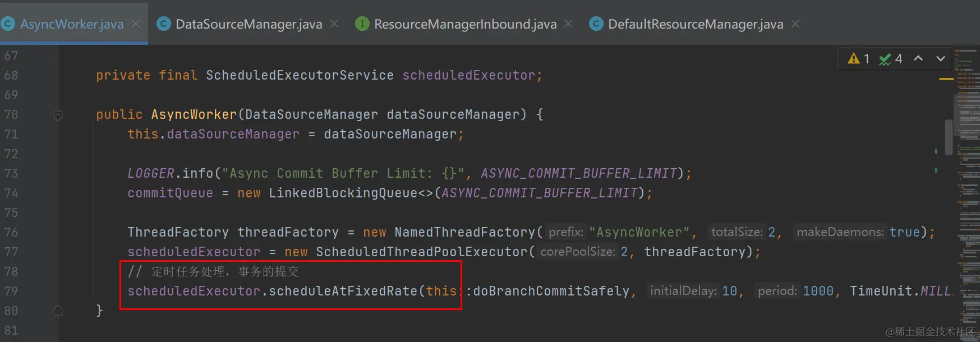Click the yellow warning stripe in error gutter

pos(946,79)
